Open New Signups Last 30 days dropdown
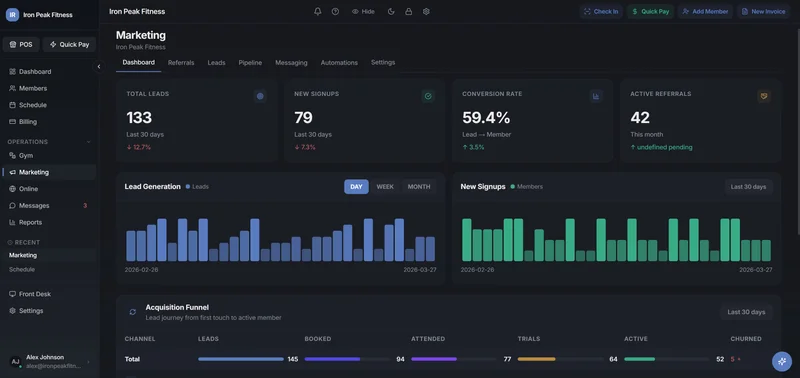This screenshot has width=800, height=378. click(748, 187)
